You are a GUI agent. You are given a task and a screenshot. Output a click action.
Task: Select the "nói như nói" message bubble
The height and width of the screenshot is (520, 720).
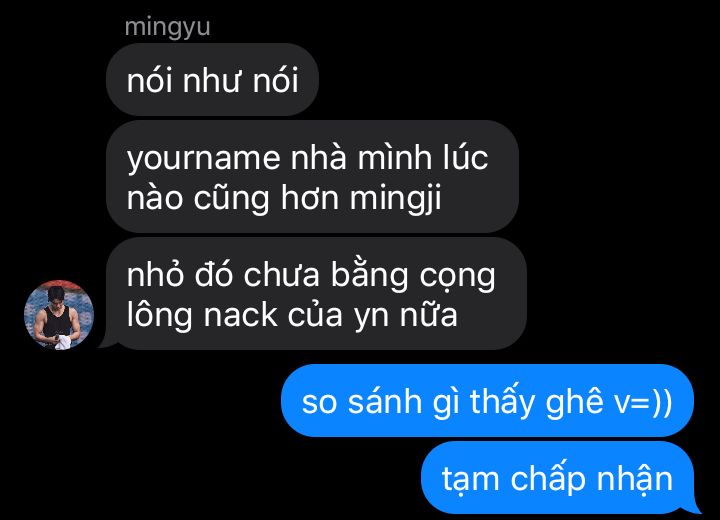(x=213, y=79)
